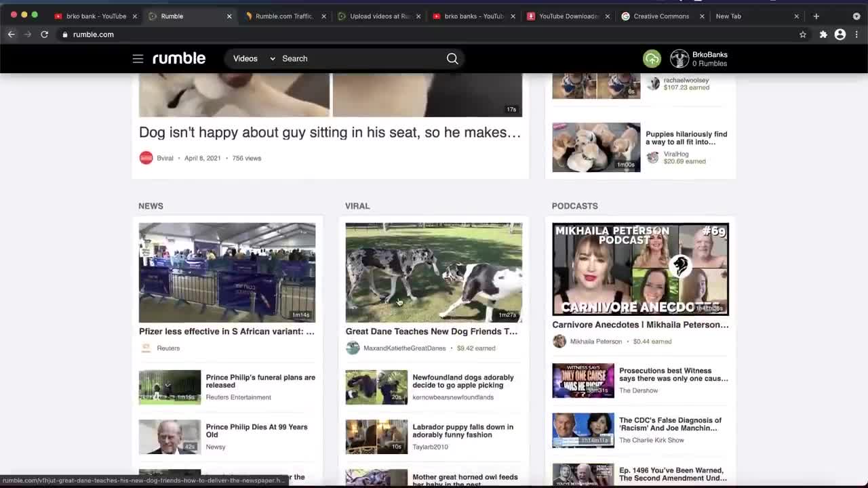Open 'Pfizer less effective in S African variant' title
The height and width of the screenshot is (488, 868).
tap(226, 331)
